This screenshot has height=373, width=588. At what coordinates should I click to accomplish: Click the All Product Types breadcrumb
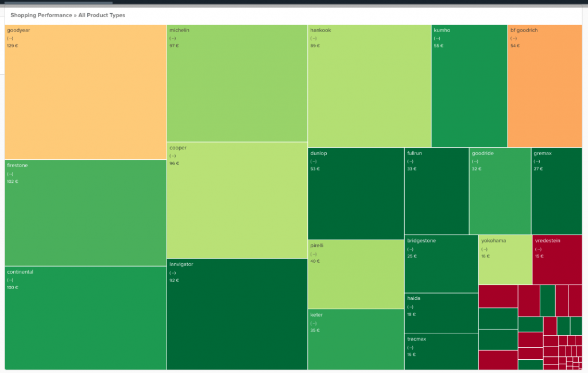click(102, 16)
